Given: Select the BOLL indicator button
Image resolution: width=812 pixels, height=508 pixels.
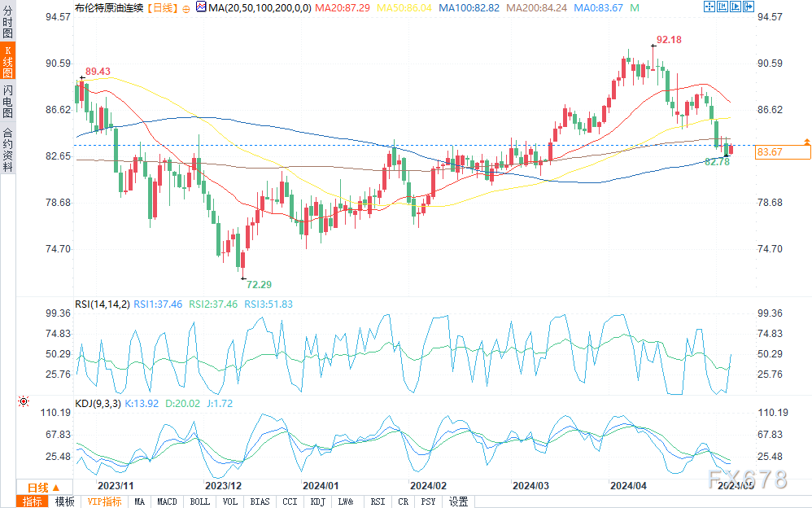Looking at the screenshot, I should tap(200, 501).
